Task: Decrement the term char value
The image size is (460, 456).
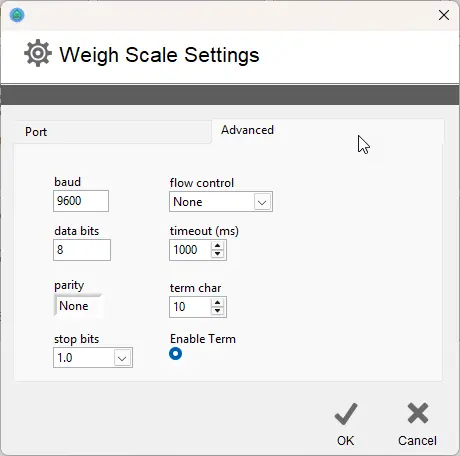Action: point(217,311)
